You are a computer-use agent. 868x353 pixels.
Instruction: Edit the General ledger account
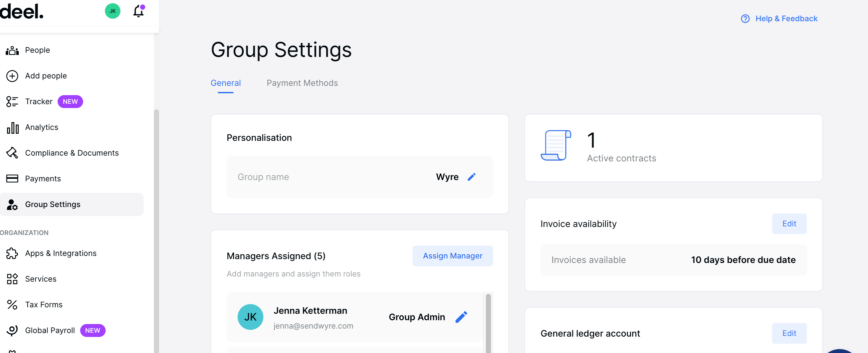pyautogui.click(x=789, y=333)
